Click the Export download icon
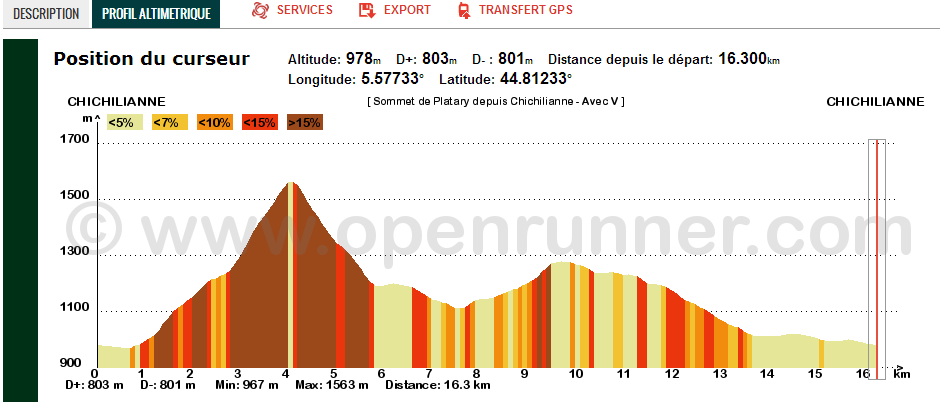 click(x=367, y=11)
